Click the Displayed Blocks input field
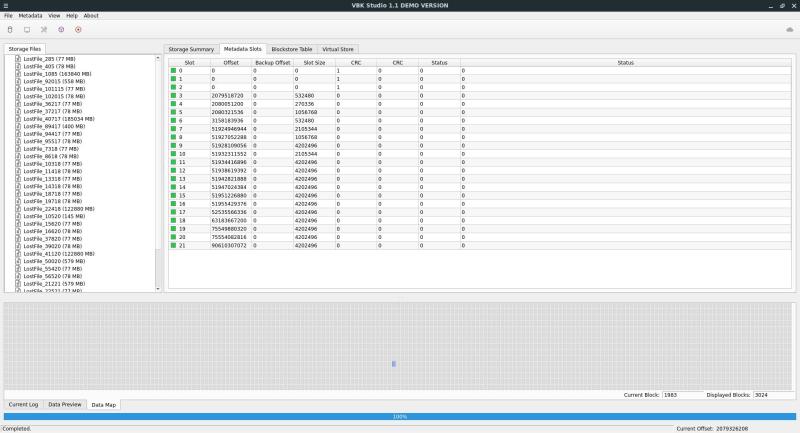 [773, 395]
